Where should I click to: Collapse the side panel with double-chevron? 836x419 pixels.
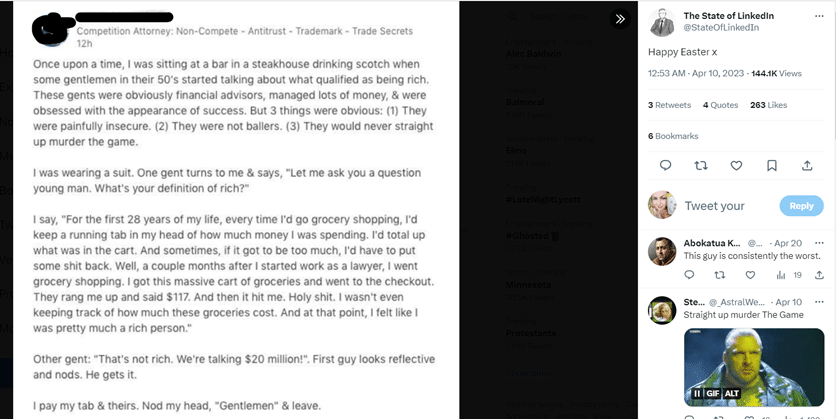[620, 19]
